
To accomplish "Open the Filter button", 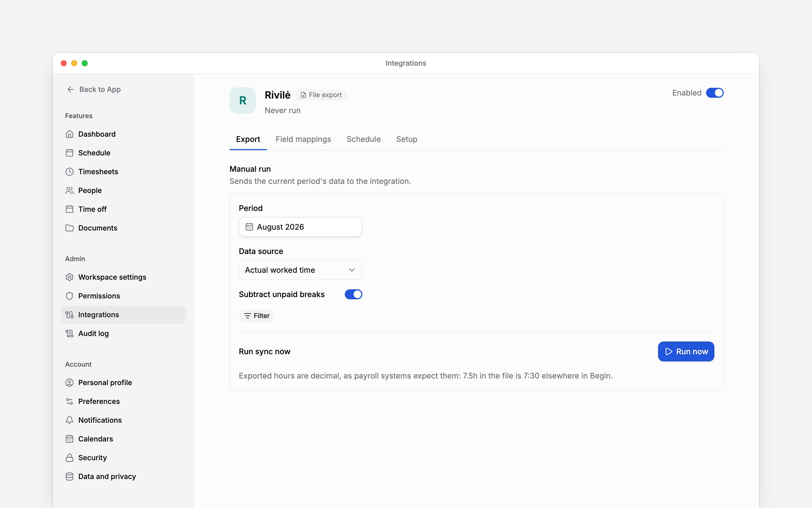I will 257,316.
